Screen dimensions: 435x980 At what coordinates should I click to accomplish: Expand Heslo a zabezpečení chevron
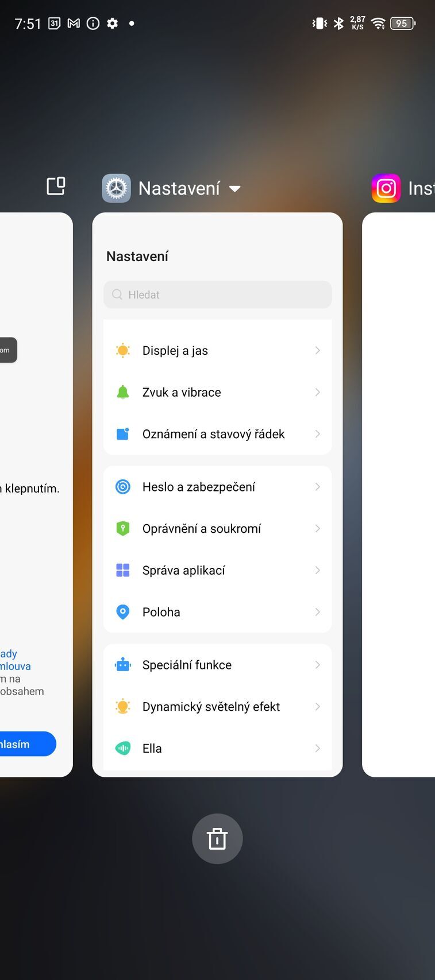click(x=318, y=487)
